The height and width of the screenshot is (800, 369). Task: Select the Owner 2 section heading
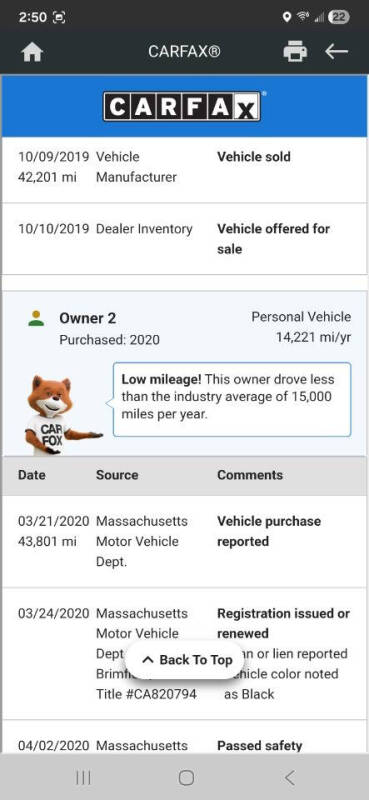pos(88,318)
